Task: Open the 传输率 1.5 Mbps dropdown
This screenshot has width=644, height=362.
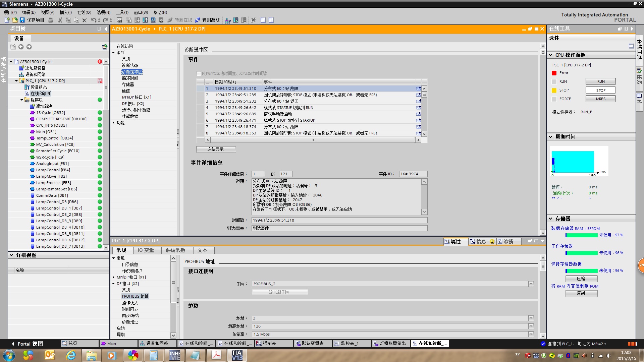Action: [x=531, y=334]
